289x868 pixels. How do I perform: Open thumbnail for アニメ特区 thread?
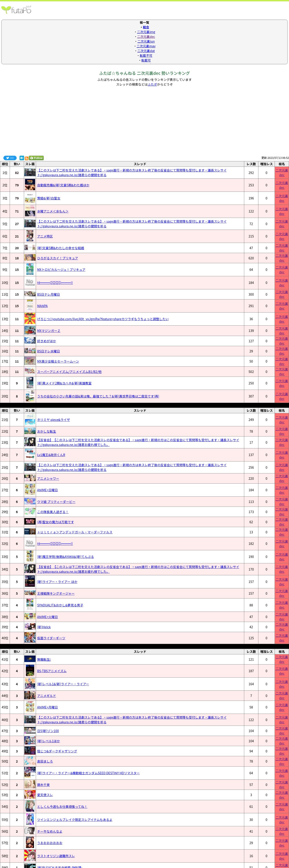(30, 236)
